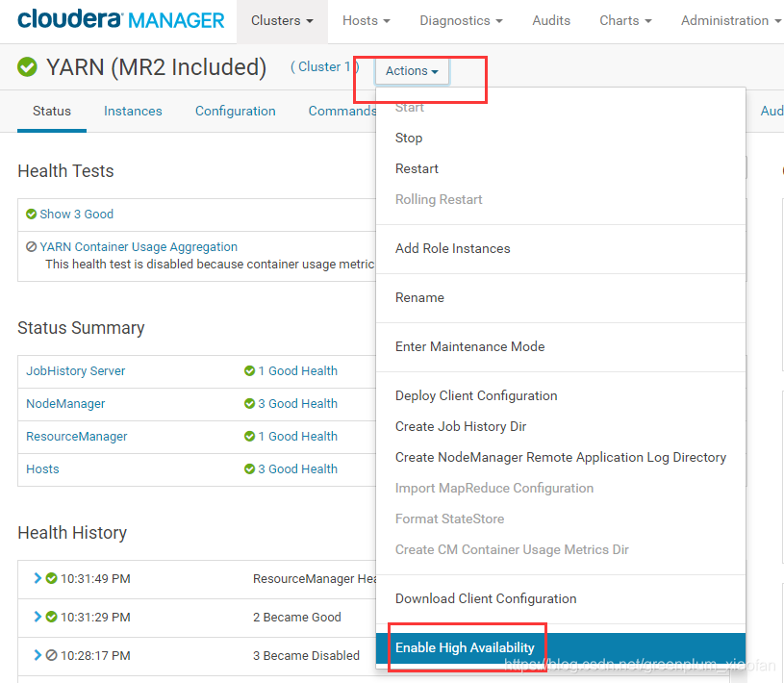Click green check icon at 10:31:49 PM entry

(51, 578)
